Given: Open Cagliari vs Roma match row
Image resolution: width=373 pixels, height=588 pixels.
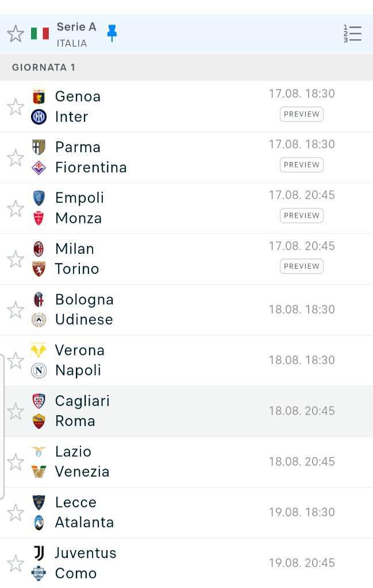Looking at the screenshot, I should point(186,411).
